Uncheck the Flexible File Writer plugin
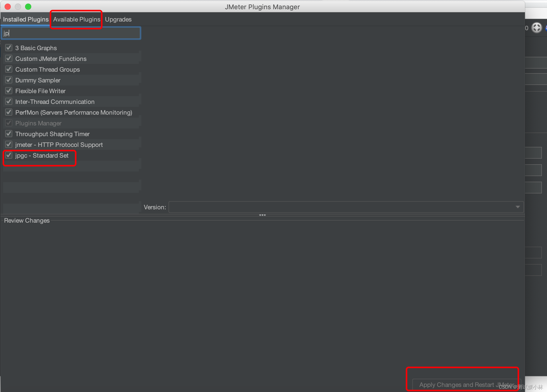 9,91
